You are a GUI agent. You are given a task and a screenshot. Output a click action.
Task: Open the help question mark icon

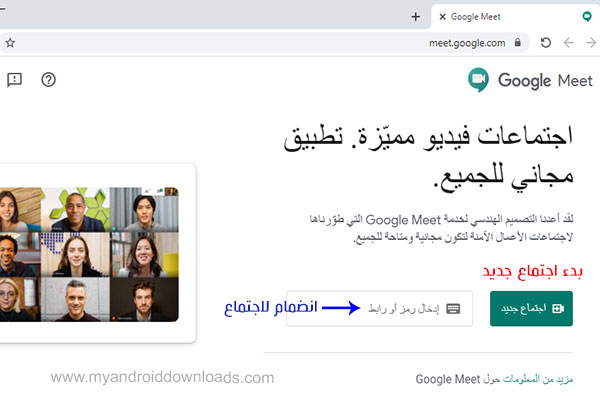pos(49,80)
